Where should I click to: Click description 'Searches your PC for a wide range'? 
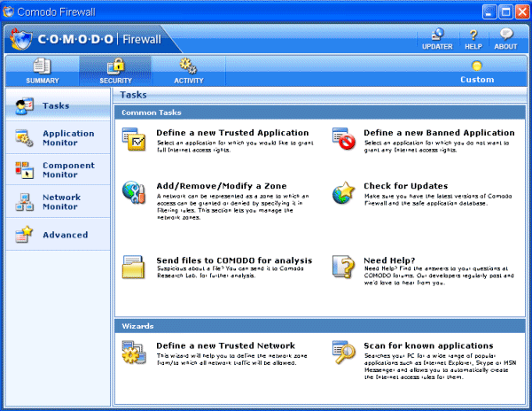pyautogui.click(x=441, y=367)
